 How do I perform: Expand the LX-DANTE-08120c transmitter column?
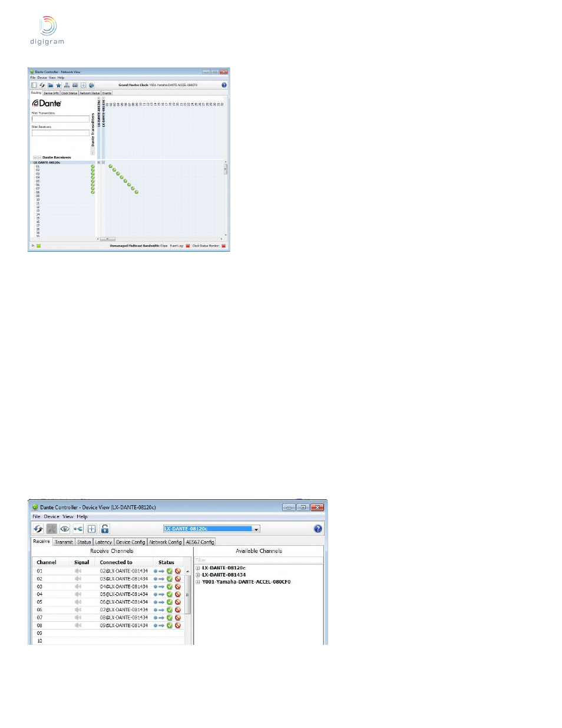(x=98, y=98)
